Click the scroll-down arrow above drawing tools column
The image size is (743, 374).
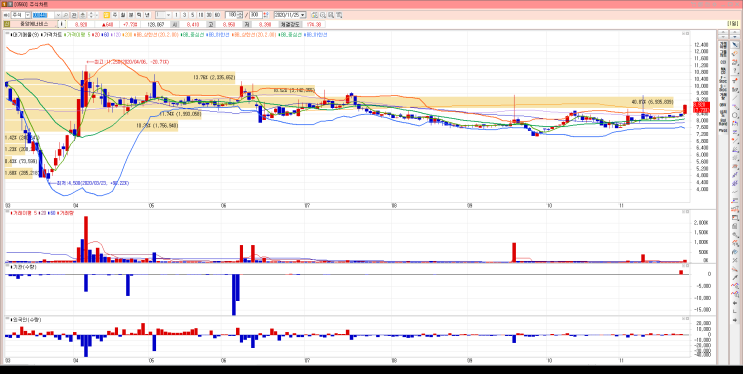pyautogui.click(x=735, y=37)
